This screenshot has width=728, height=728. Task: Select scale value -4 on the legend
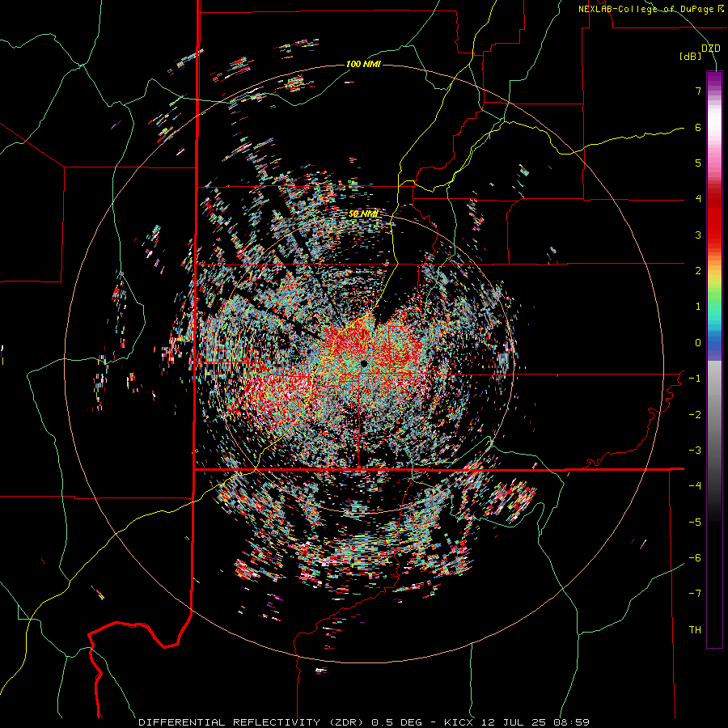pyautogui.click(x=695, y=486)
